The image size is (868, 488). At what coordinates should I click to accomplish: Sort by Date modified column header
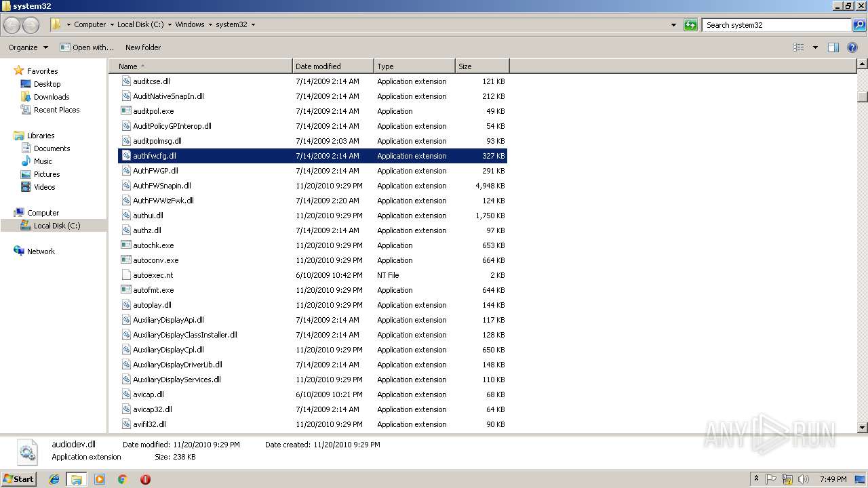[333, 66]
